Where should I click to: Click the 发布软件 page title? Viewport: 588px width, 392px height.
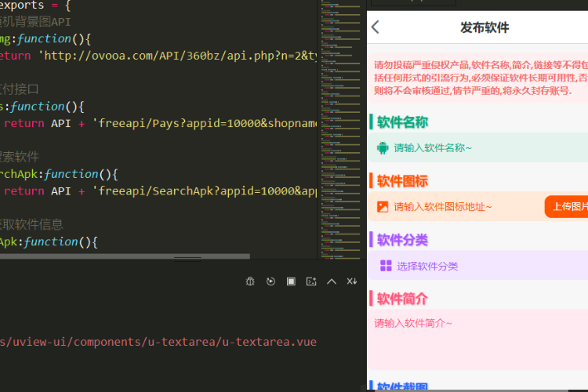484,27
